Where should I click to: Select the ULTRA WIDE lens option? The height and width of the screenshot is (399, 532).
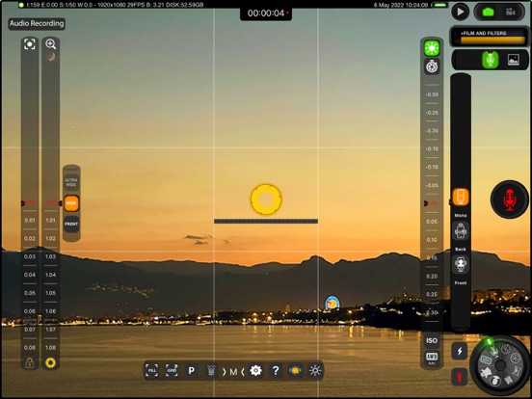[x=71, y=182]
